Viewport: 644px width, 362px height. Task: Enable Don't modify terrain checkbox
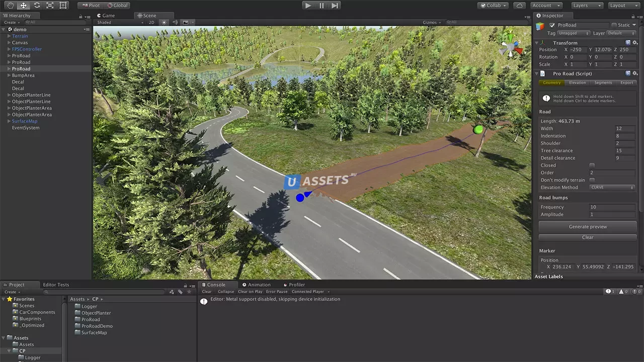point(592,180)
